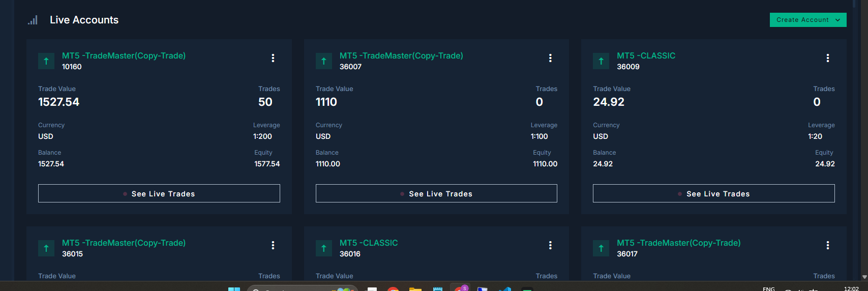See live trades for account 36007
Image resolution: width=868 pixels, height=291 pixels.
[436, 193]
